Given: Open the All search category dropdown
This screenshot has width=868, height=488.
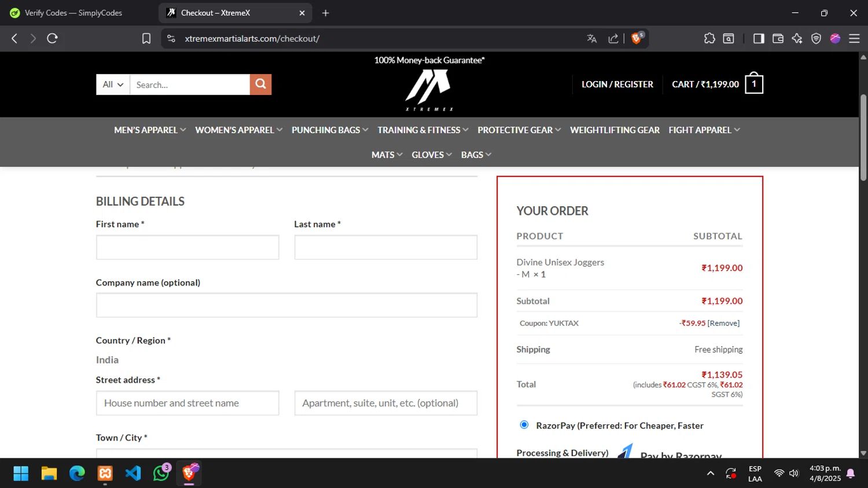Looking at the screenshot, I should point(113,85).
